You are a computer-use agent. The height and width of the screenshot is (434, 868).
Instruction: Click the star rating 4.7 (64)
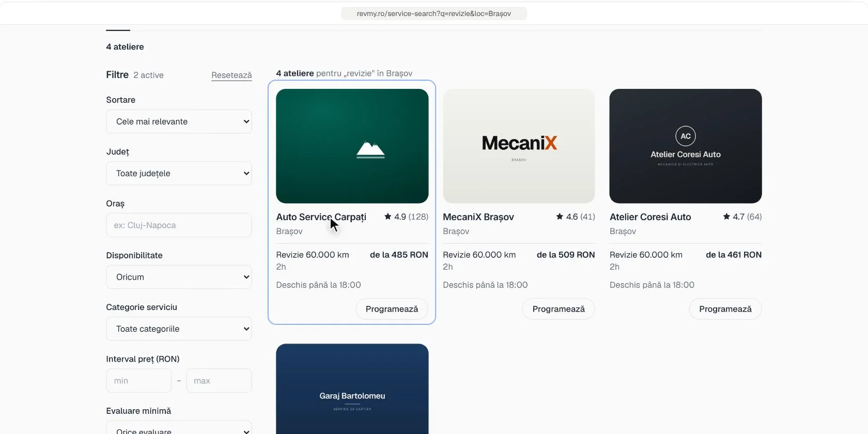point(742,216)
